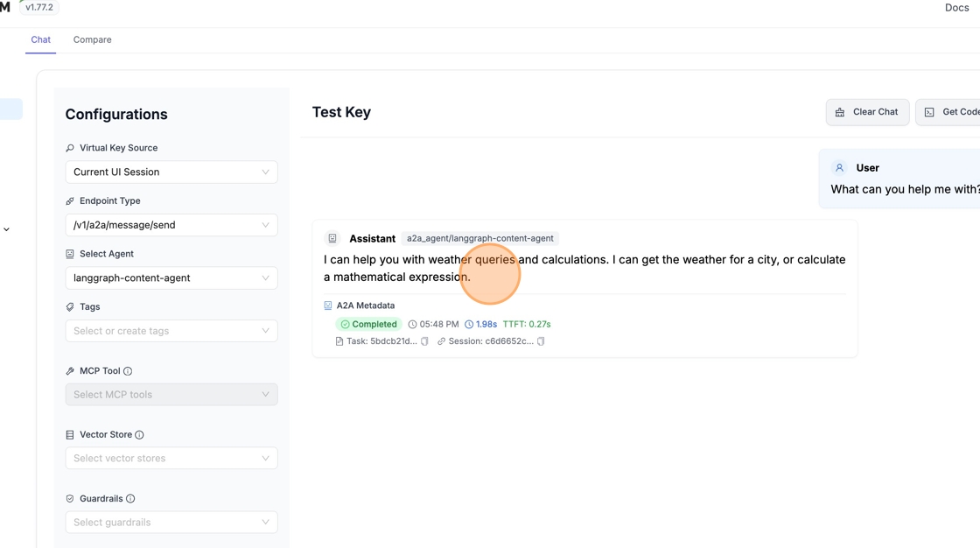
Task: Click the Vector Store info icon
Action: click(x=139, y=435)
